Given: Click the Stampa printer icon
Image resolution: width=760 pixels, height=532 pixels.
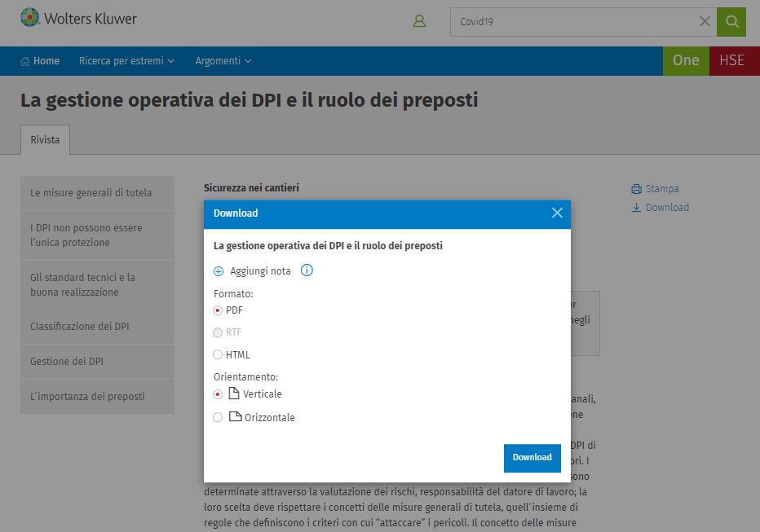Looking at the screenshot, I should (x=636, y=189).
